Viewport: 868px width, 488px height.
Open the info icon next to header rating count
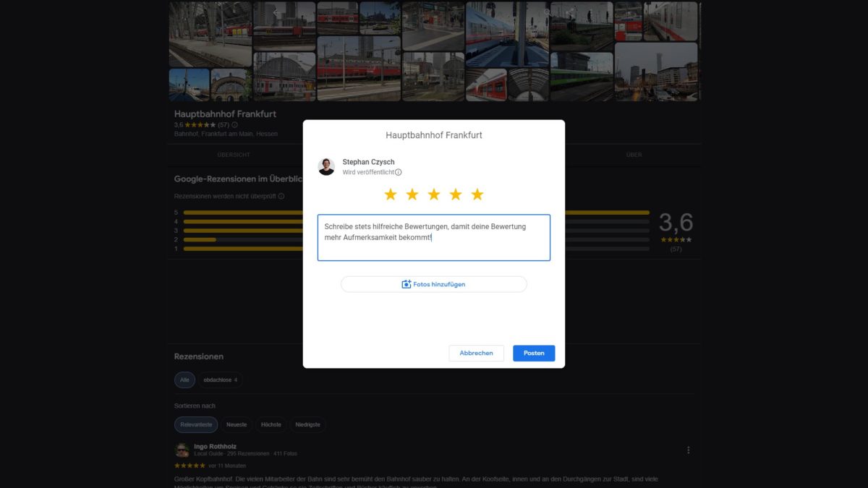[x=234, y=125]
